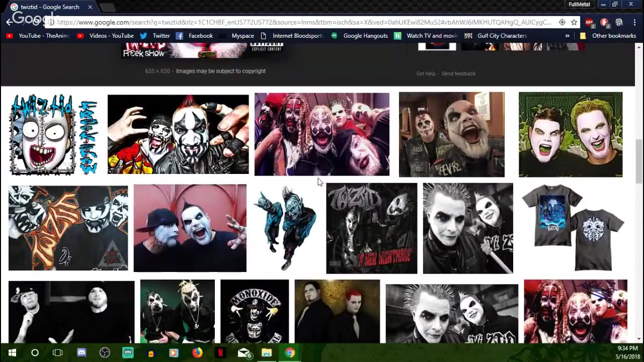
Task: Open the Twiztid cartoon logo thumbnail
Action: click(53, 135)
